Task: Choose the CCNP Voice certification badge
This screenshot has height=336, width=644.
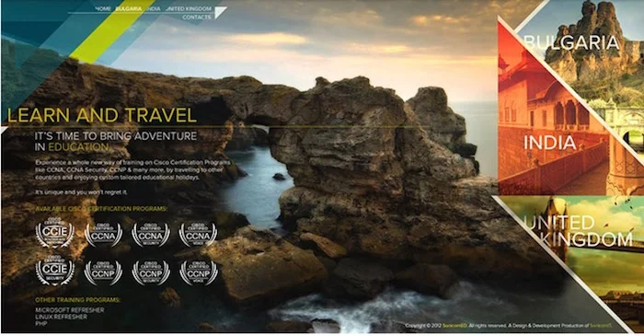Action: pos(199,272)
